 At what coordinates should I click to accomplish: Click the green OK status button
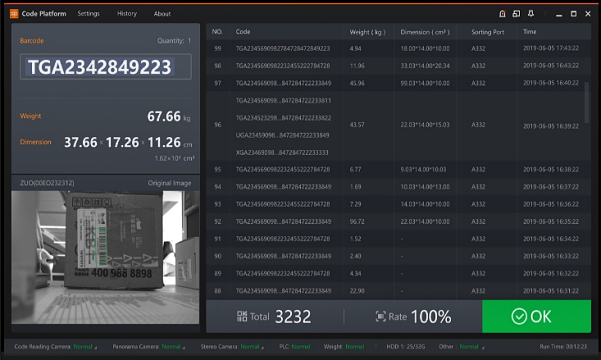tap(536, 316)
